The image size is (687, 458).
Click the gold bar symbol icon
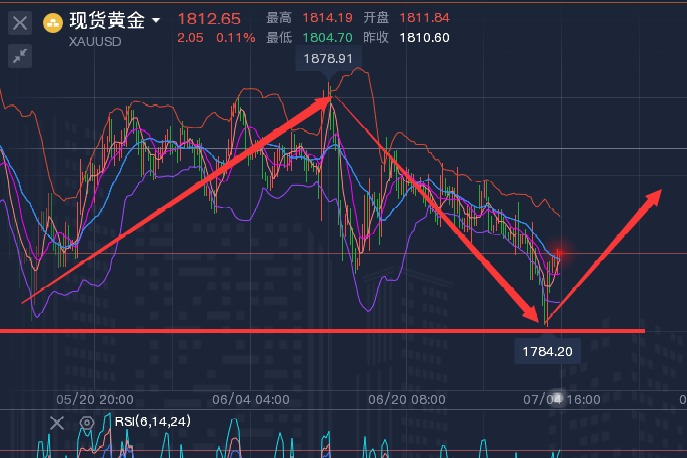coord(53,20)
